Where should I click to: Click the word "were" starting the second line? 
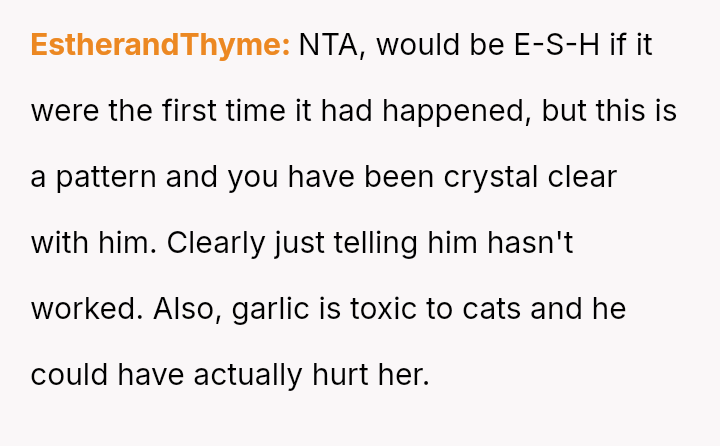coord(65,112)
